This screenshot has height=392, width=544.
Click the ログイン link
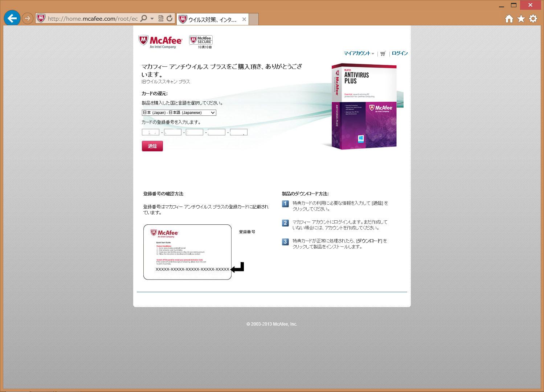pyautogui.click(x=400, y=53)
